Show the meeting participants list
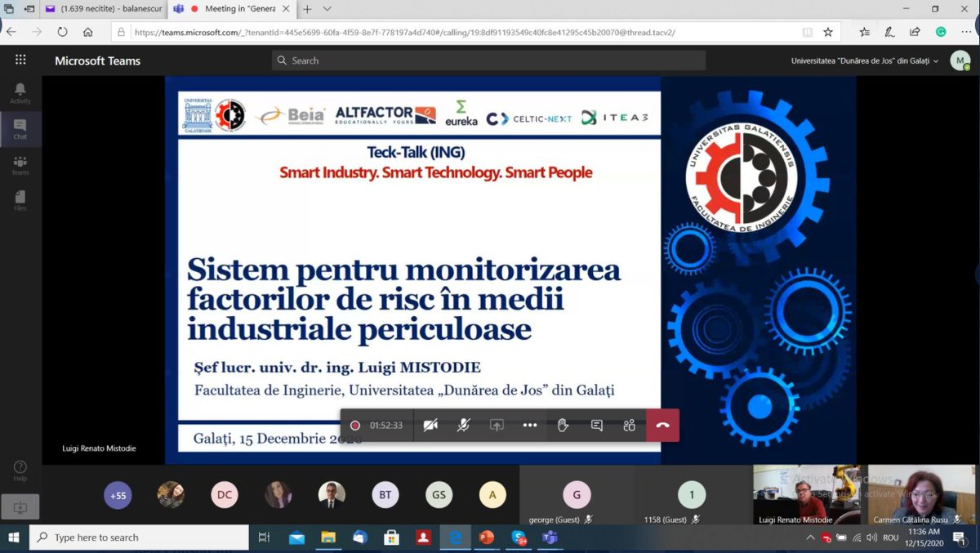 [x=629, y=425]
